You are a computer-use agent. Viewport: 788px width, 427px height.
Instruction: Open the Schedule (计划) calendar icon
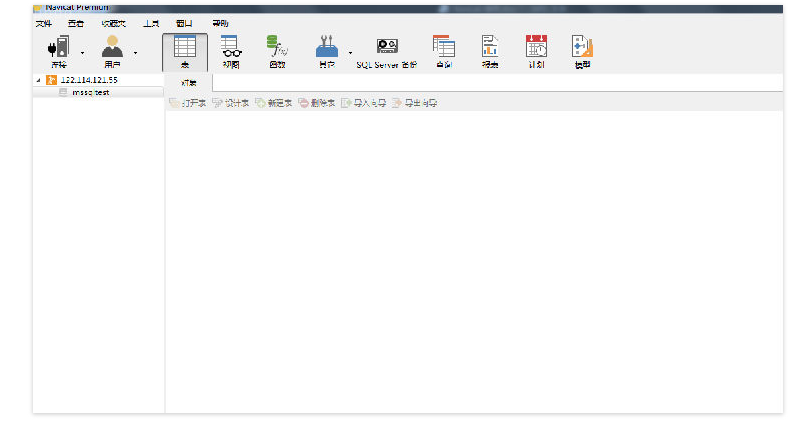tap(536, 47)
